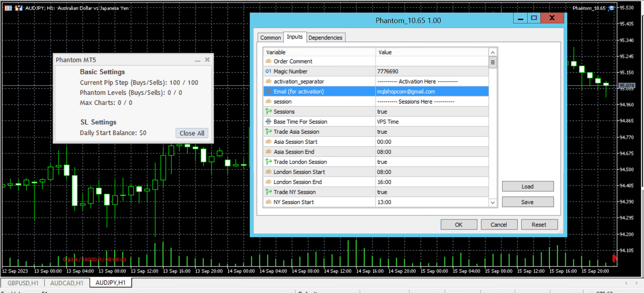Switch to the Common tab
644x293 pixels.
[270, 38]
